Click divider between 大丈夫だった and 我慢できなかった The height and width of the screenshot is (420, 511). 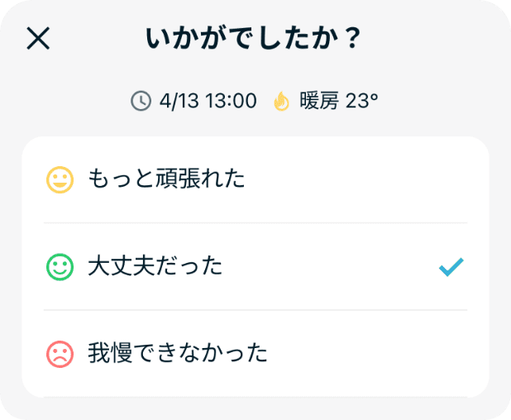pyautogui.click(x=255, y=311)
